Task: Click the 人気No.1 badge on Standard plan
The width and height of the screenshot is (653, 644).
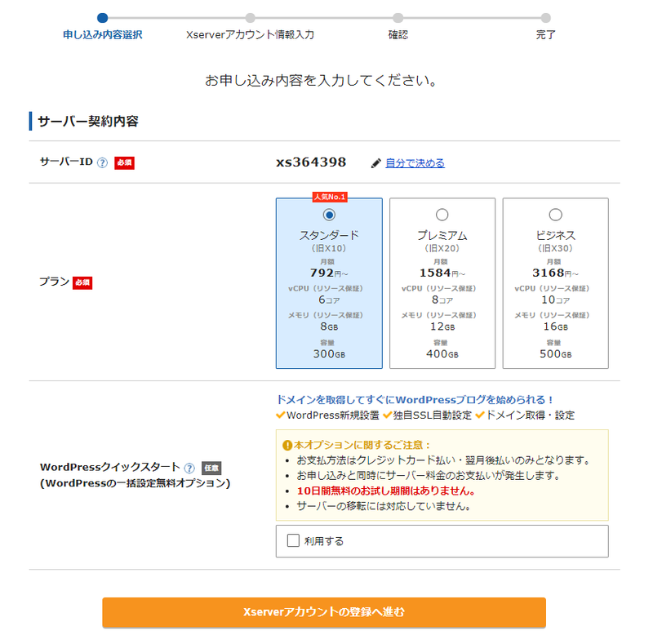Action: (x=330, y=197)
